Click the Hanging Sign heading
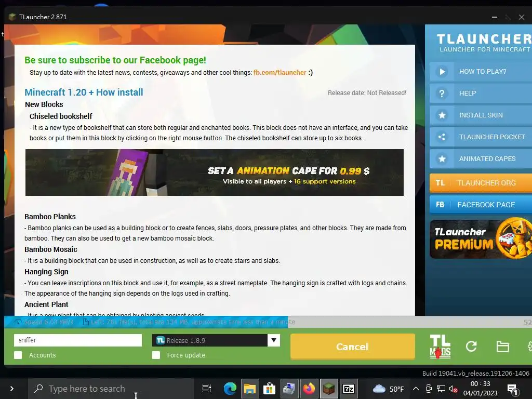The width and height of the screenshot is (532, 399). click(x=46, y=272)
